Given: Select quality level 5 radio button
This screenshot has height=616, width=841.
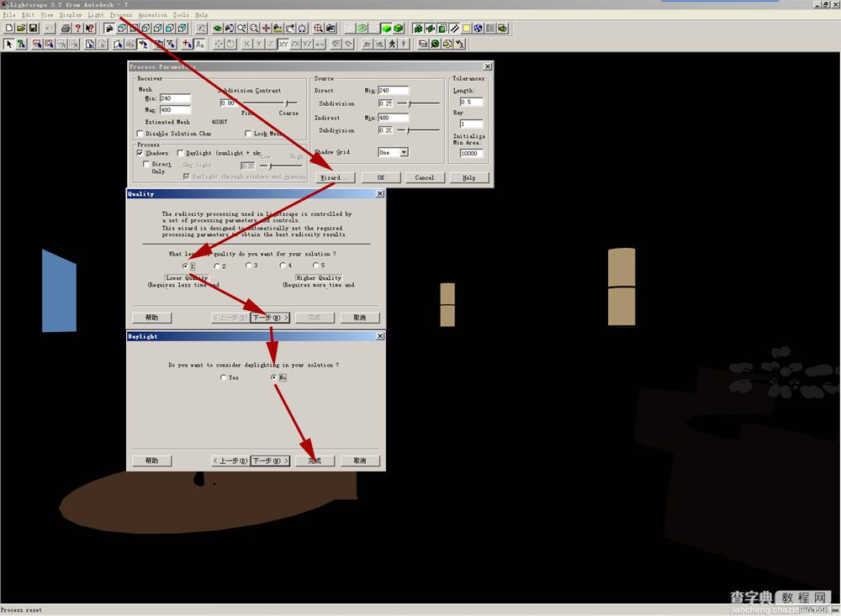Looking at the screenshot, I should coord(315,265).
